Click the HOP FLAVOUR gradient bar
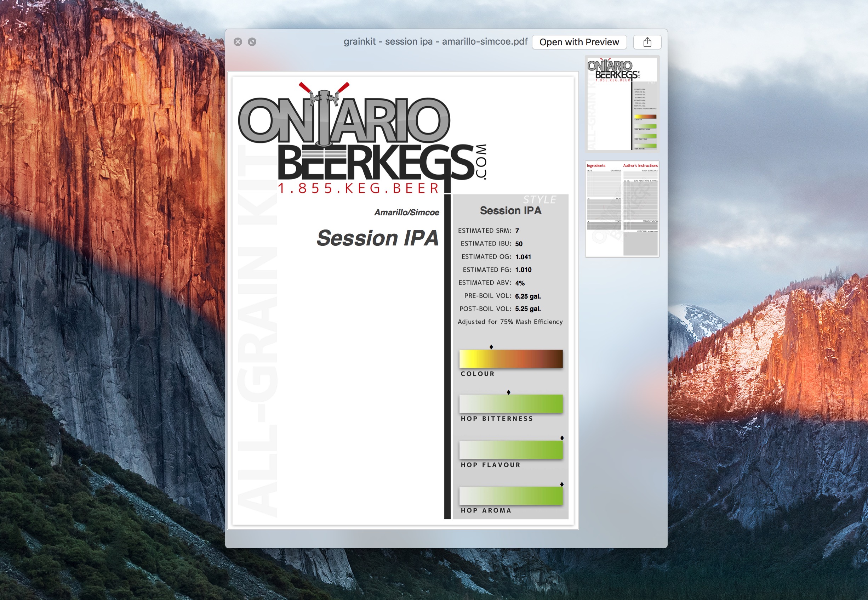This screenshot has width=868, height=600. [511, 449]
